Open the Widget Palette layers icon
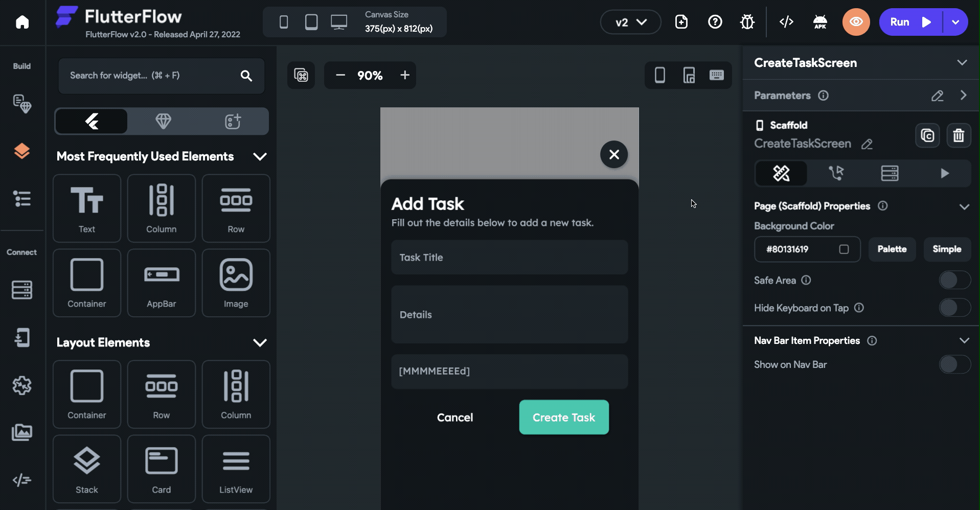This screenshot has width=980, height=510. click(22, 151)
